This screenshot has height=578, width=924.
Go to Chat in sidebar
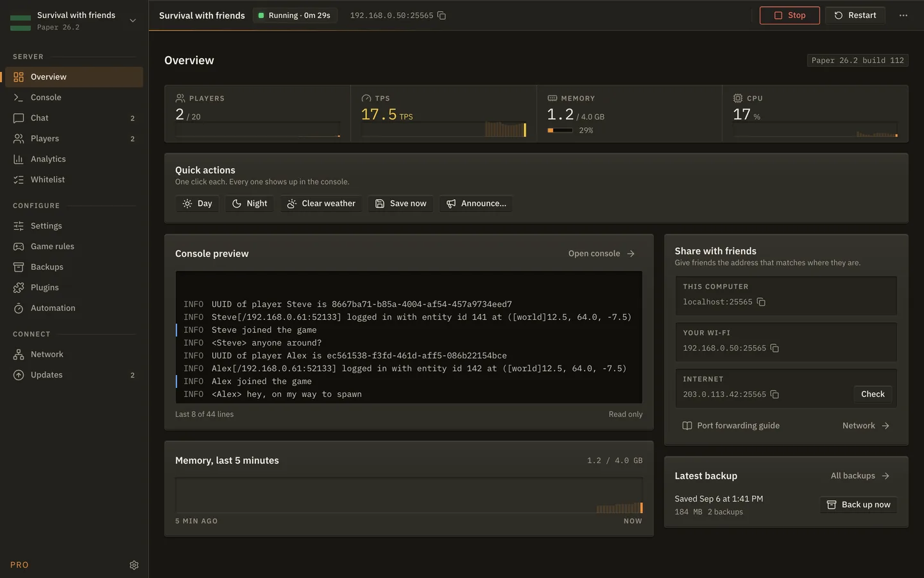(74, 118)
